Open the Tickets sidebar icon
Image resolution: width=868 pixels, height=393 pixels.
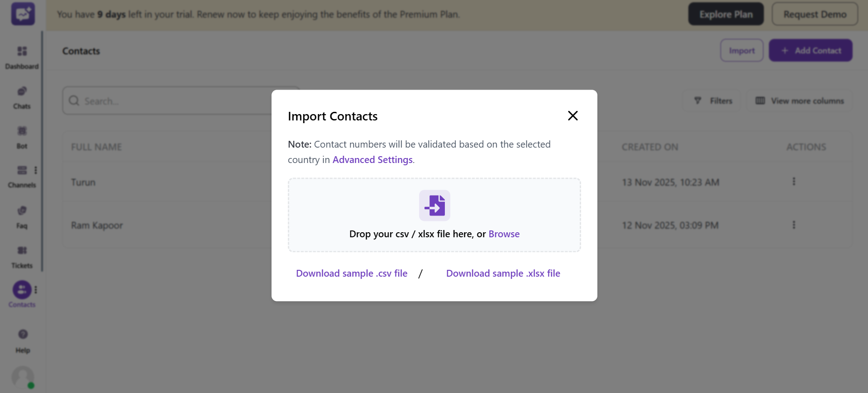[x=22, y=250]
